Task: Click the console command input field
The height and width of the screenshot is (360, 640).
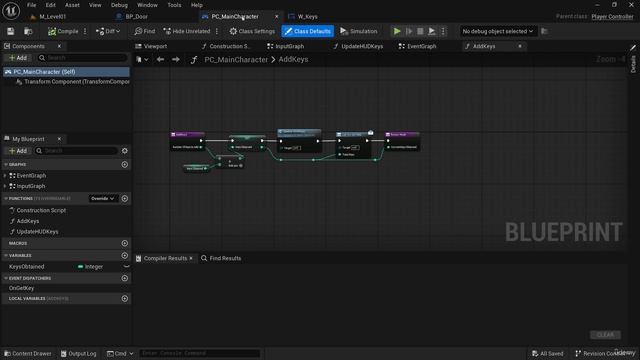Action: point(200,353)
